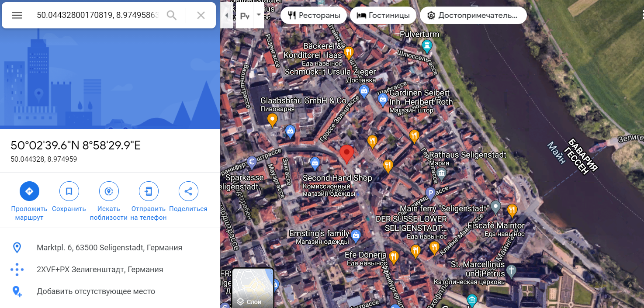
Task: Filter by Гостиницы chip
Action: (383, 15)
